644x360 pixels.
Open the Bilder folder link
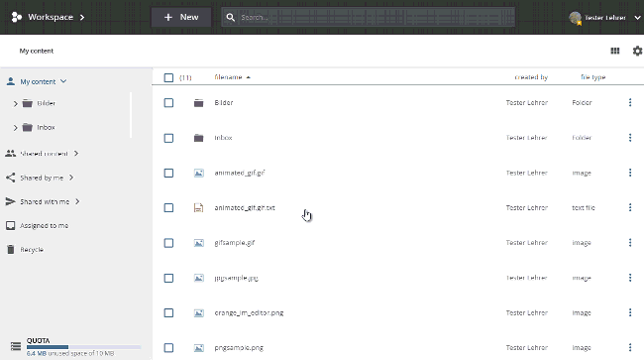[x=224, y=102]
